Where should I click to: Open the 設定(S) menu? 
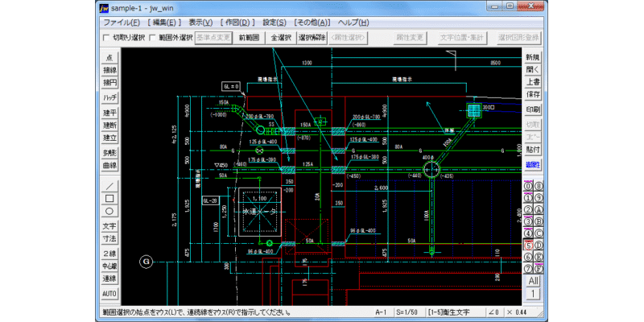point(275,23)
